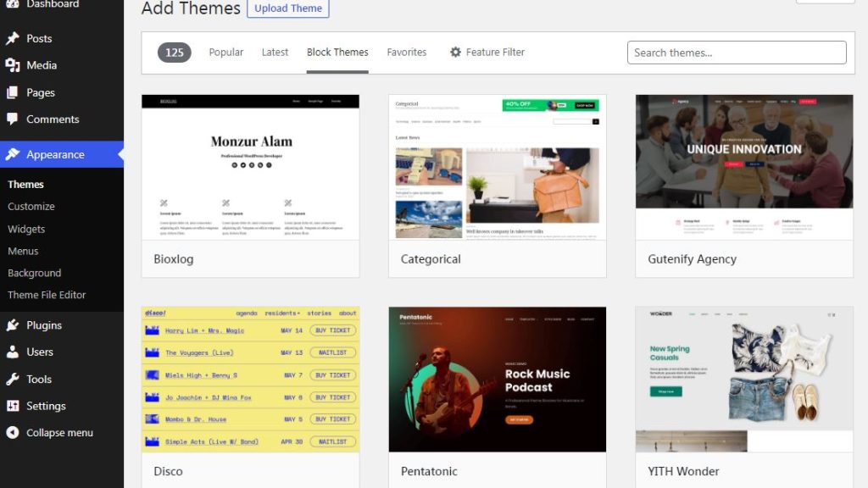Click the Add Themes page heading
The height and width of the screenshot is (488, 868).
click(x=191, y=8)
